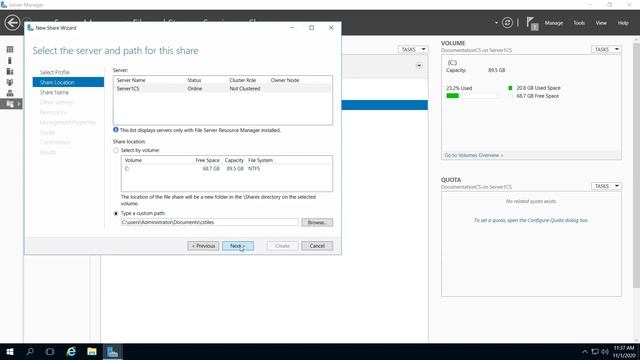Click the Browse button for custom path

tap(317, 222)
